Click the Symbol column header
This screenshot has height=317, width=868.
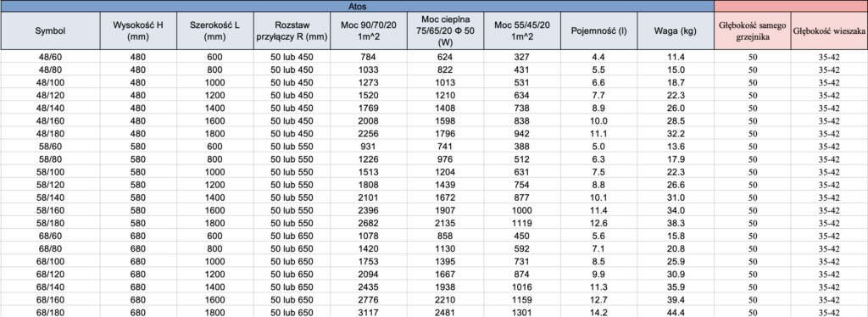click(50, 31)
